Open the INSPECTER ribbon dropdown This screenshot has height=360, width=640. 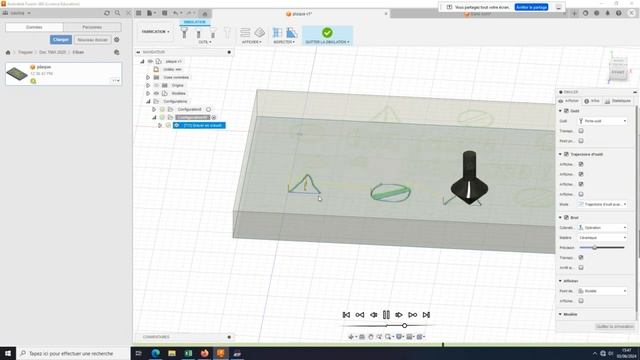(284, 42)
